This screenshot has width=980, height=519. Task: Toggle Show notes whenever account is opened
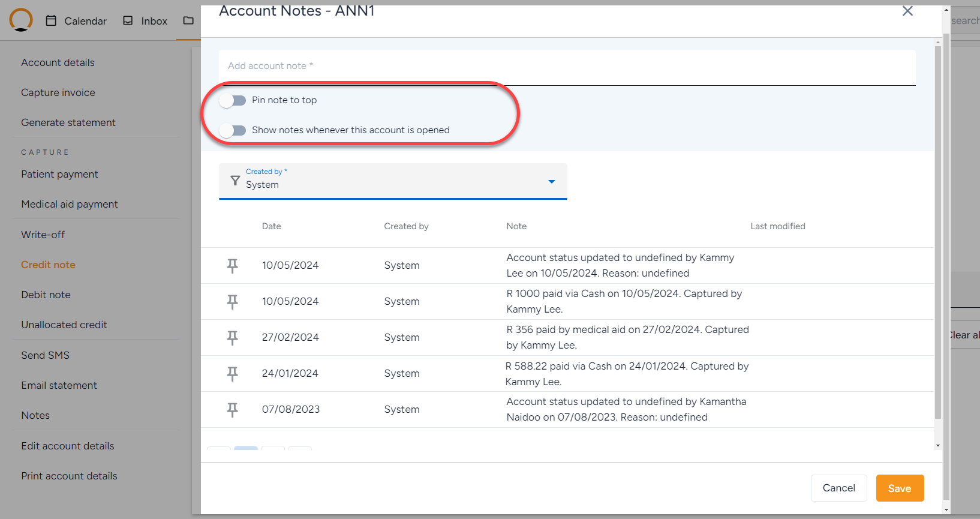pyautogui.click(x=233, y=130)
